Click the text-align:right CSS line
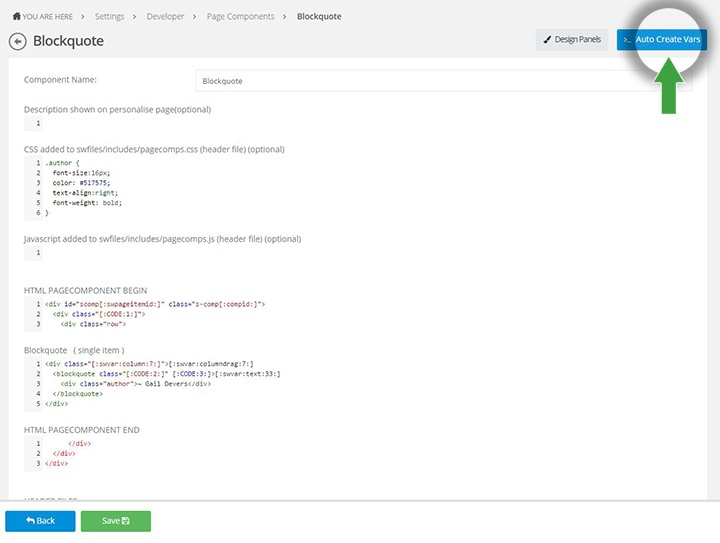 tap(85, 193)
